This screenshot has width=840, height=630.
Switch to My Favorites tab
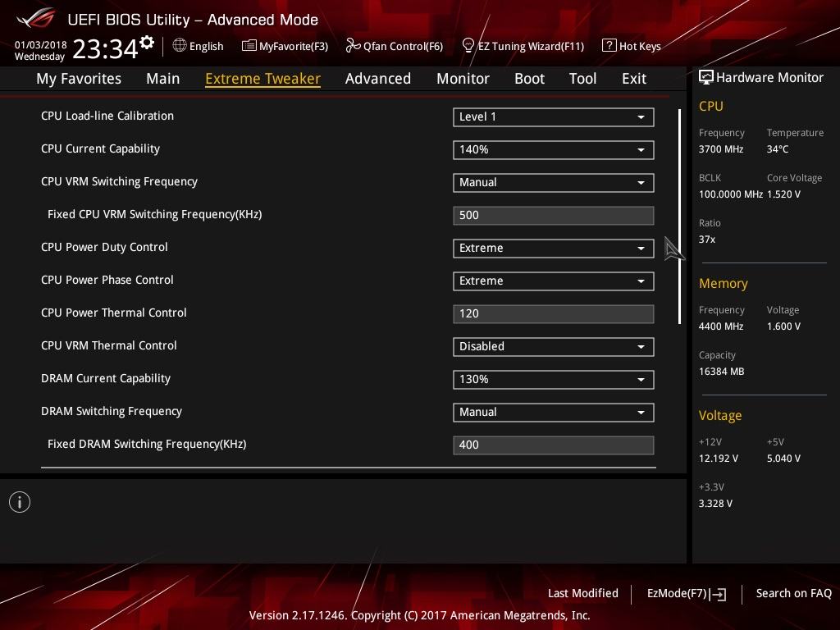coord(79,79)
